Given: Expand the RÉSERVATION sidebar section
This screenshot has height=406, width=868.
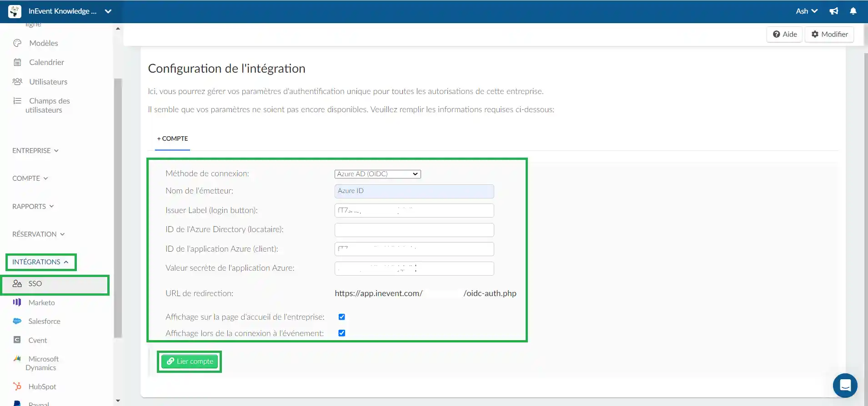Looking at the screenshot, I should click(x=39, y=234).
